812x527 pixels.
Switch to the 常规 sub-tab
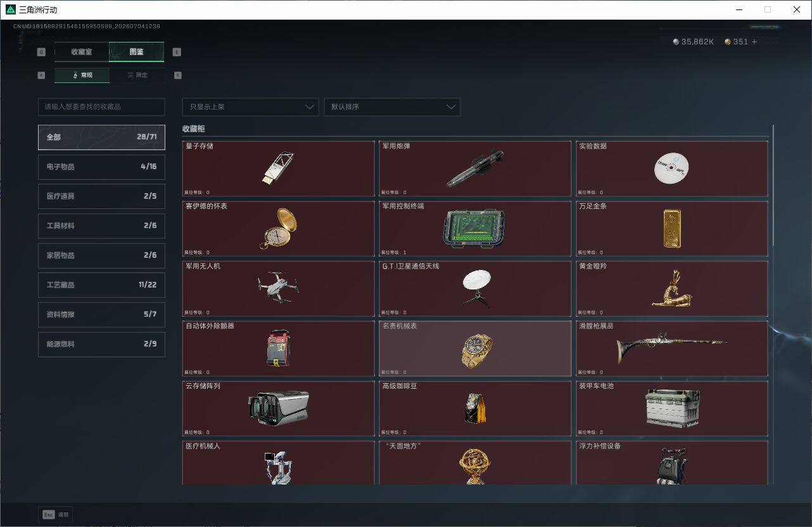pos(82,75)
